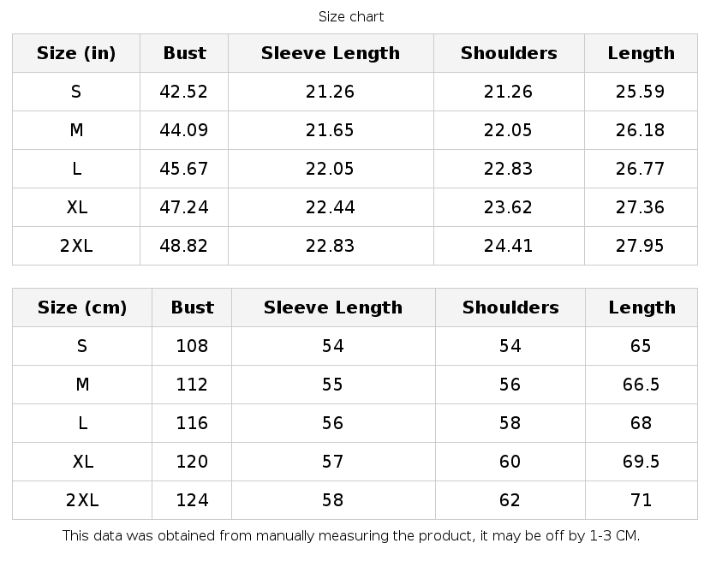Click the "Size (cm)" column header

coord(82,307)
